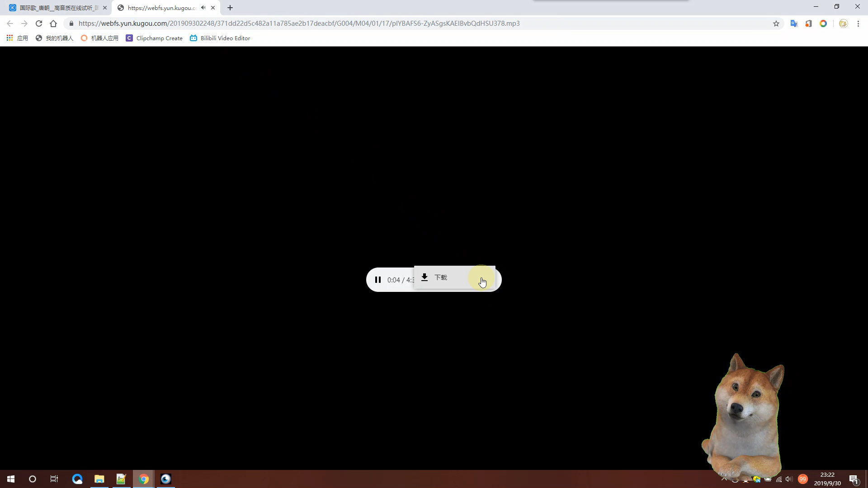Switch to the 国际歌 Kugou tab

point(58,8)
